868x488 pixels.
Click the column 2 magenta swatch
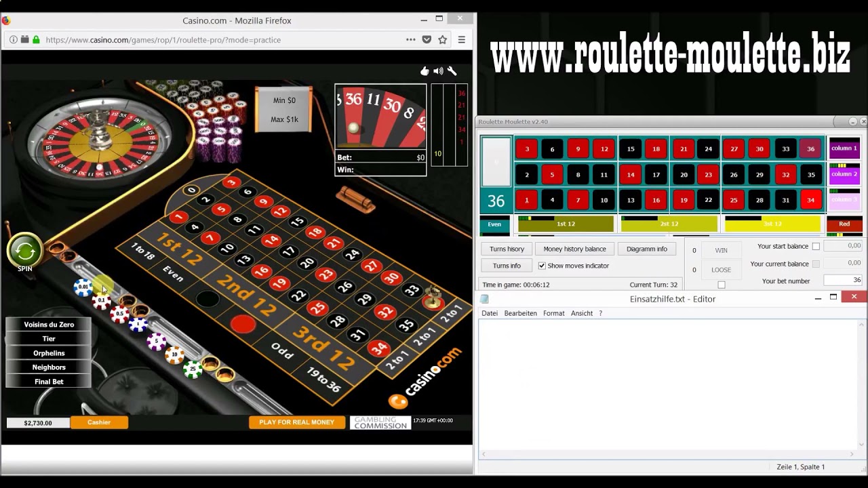[x=844, y=174]
